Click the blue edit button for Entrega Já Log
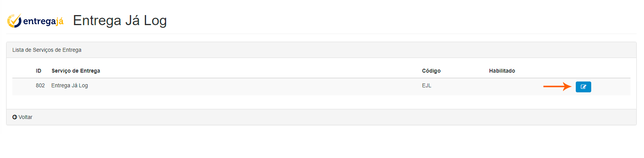This screenshot has height=158, width=644. 583,87
